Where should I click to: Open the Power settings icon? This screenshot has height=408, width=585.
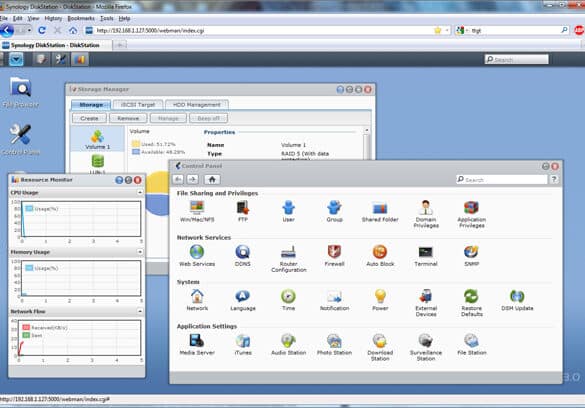(380, 300)
